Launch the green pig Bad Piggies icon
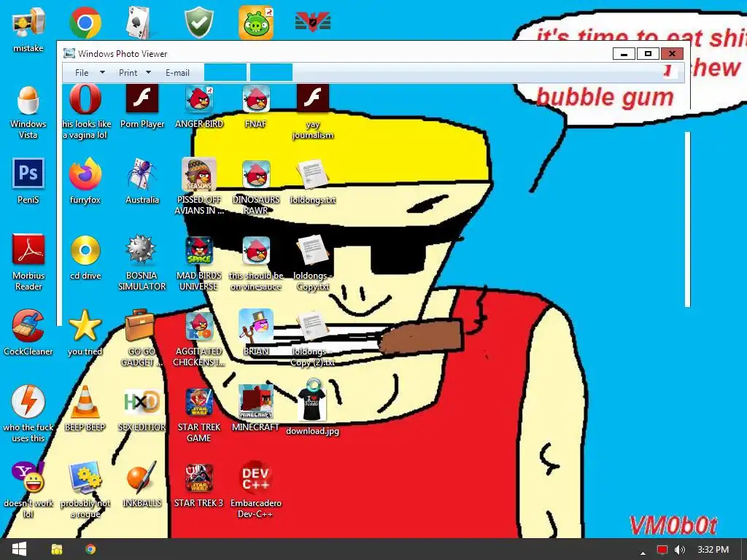Screen dimensions: 747x560 256,23
